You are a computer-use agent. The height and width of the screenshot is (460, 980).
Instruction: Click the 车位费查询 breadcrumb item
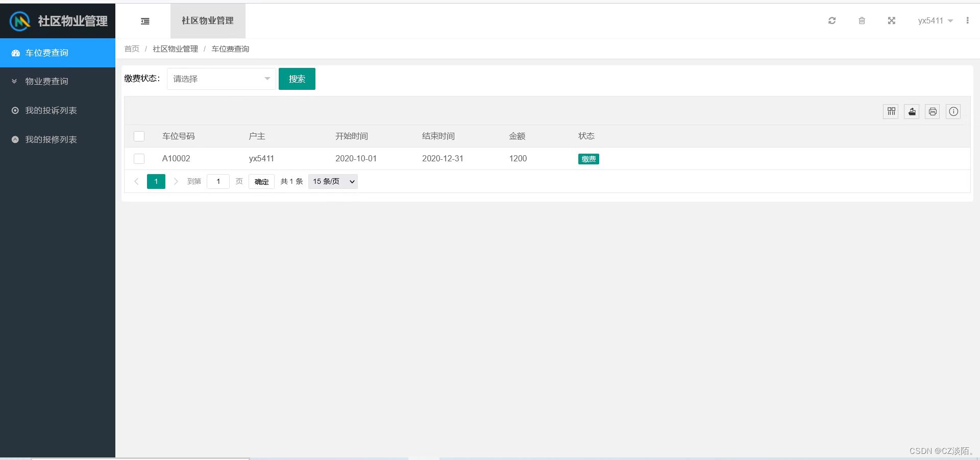tap(230, 49)
